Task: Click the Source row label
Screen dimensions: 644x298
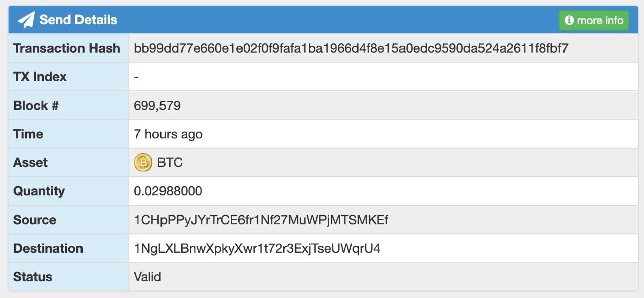Action: pos(35,220)
